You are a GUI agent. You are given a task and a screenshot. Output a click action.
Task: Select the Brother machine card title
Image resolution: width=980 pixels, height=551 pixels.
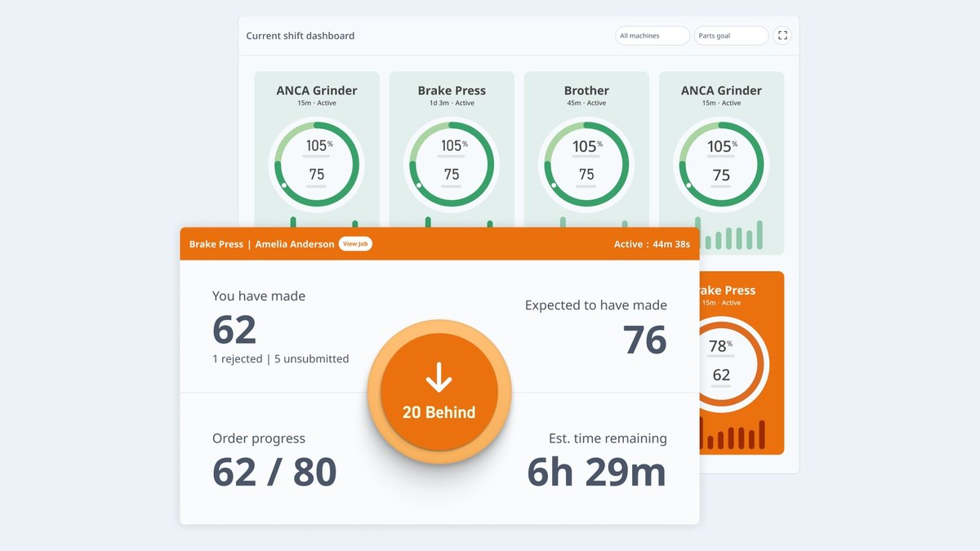586,91
